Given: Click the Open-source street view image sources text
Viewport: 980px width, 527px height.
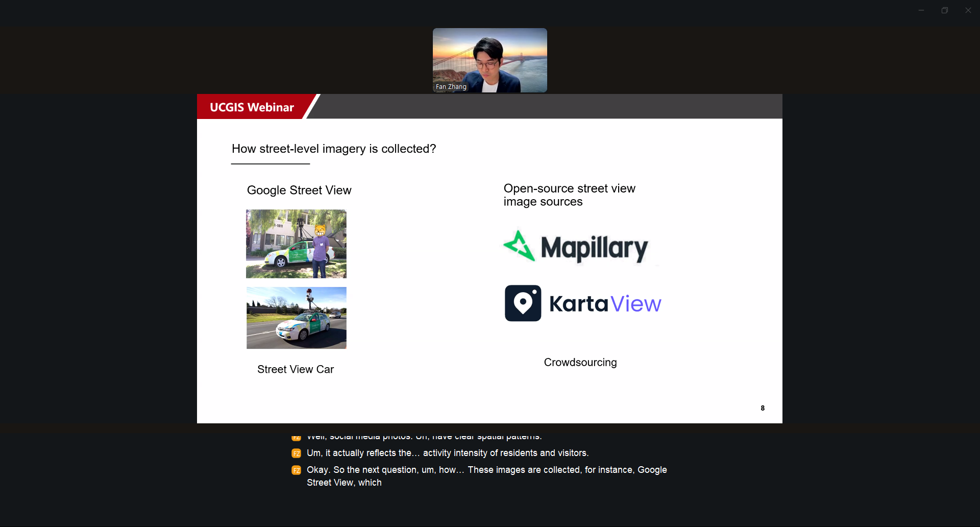Looking at the screenshot, I should (569, 195).
